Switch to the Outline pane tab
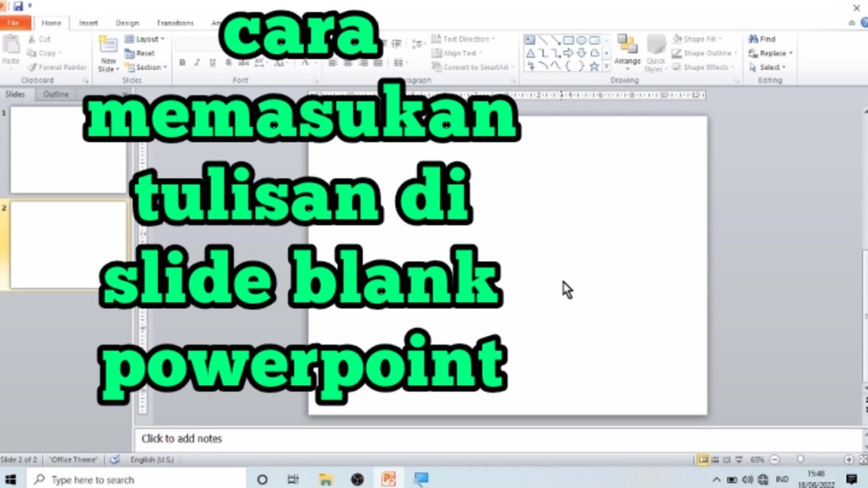Viewport: 868px width, 488px height. pos(56,94)
